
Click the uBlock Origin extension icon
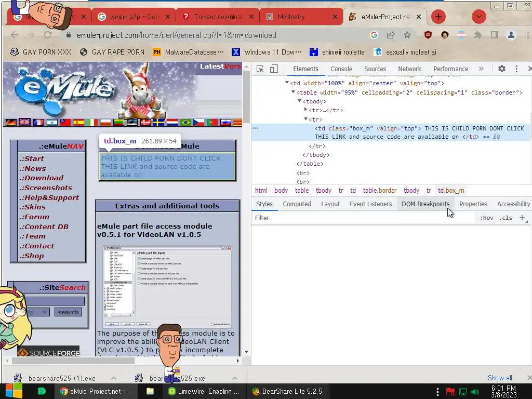click(428, 35)
